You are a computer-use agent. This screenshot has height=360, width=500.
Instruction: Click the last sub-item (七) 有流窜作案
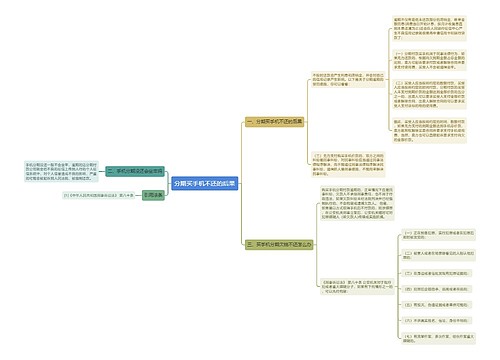[439, 338]
